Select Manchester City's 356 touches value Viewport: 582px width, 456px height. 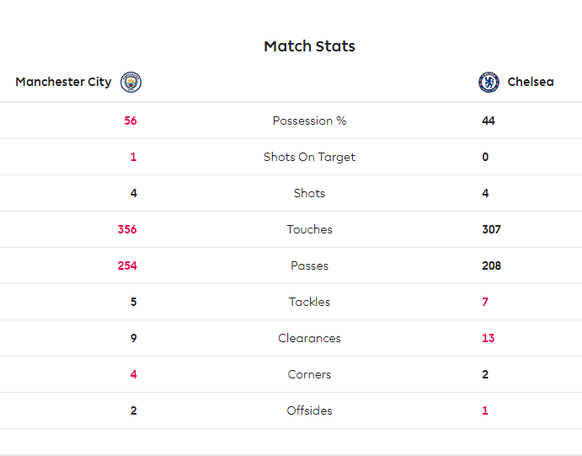coord(127,229)
